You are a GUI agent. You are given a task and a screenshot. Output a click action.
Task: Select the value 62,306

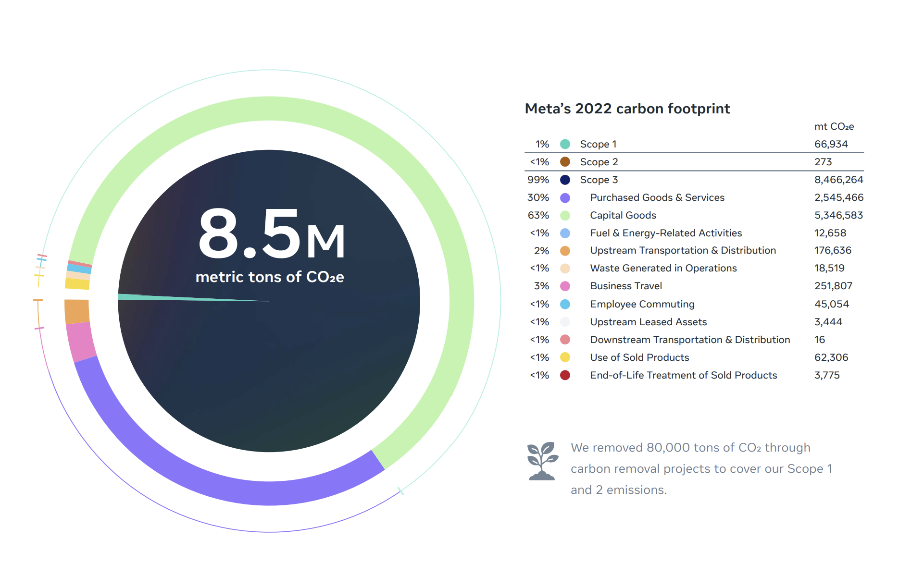(831, 357)
